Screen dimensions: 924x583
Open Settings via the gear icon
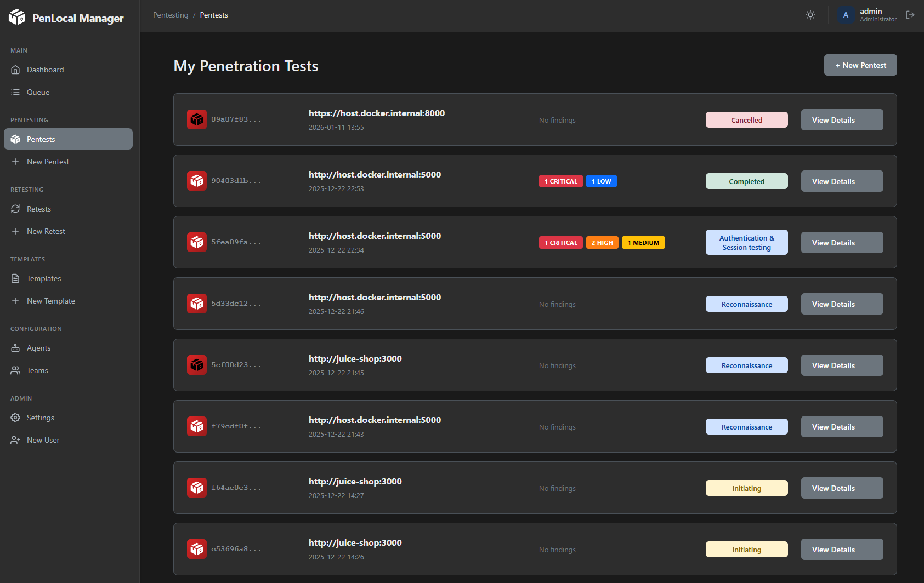click(x=16, y=418)
